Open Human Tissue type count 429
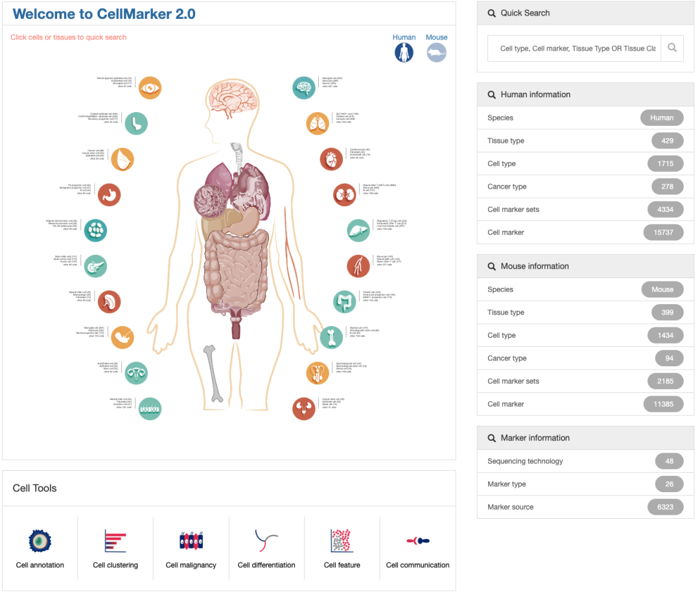 click(x=668, y=141)
